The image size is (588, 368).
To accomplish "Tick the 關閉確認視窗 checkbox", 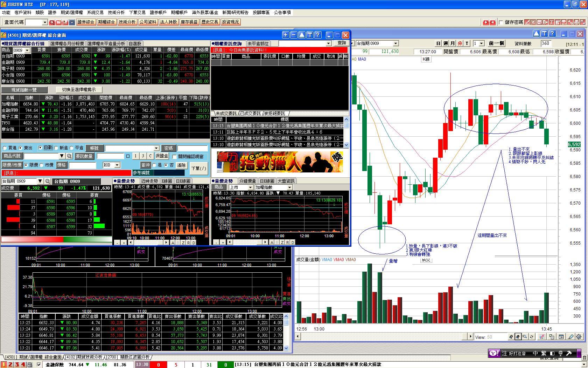I will pyautogui.click(x=174, y=157).
